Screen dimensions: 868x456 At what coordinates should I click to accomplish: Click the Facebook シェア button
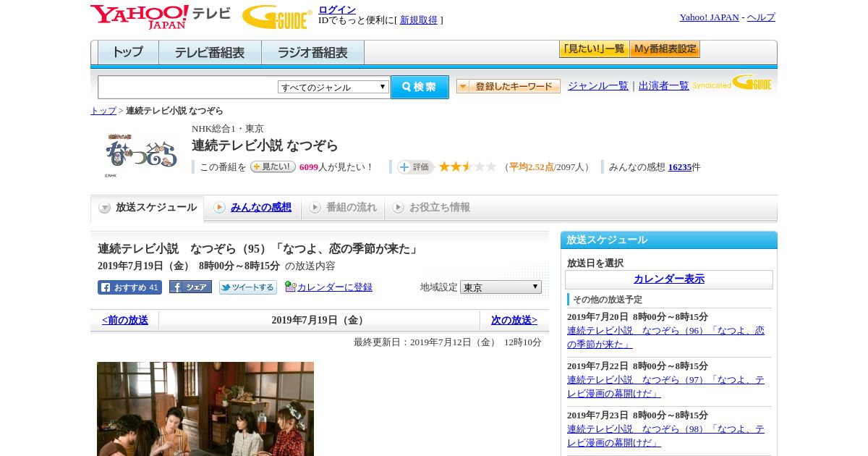[190, 287]
